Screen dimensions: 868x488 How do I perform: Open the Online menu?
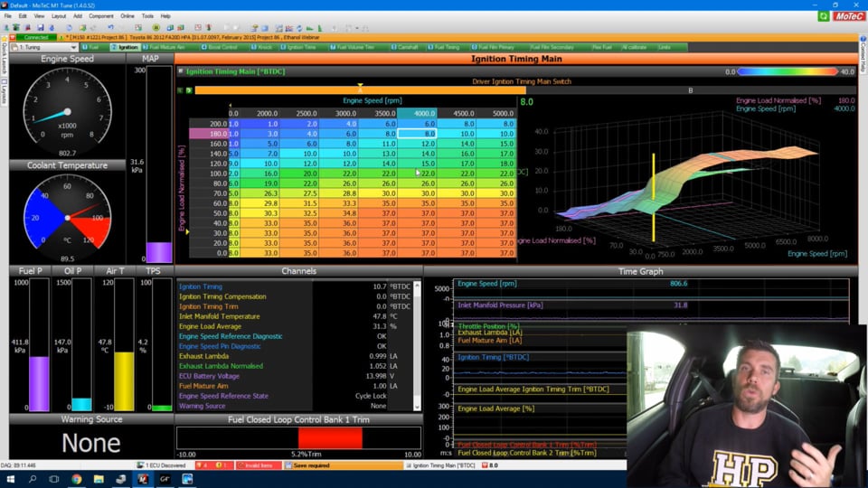click(x=127, y=16)
